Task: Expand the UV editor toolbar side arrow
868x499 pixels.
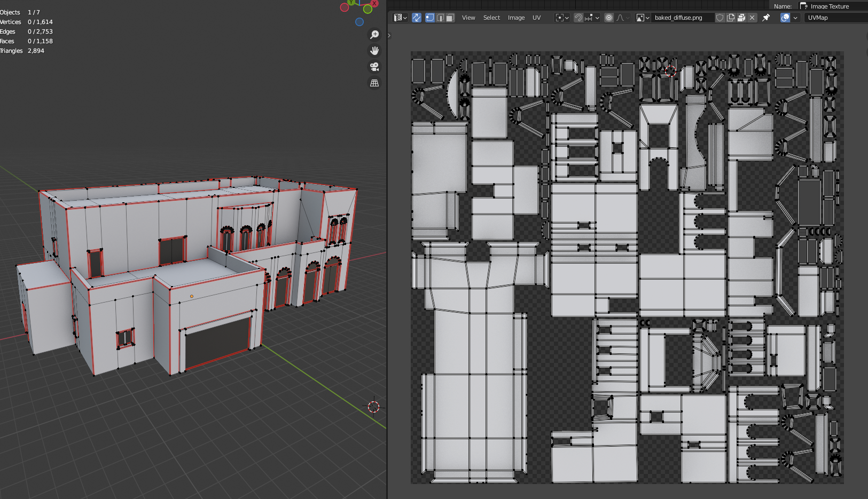Action: 389,36
